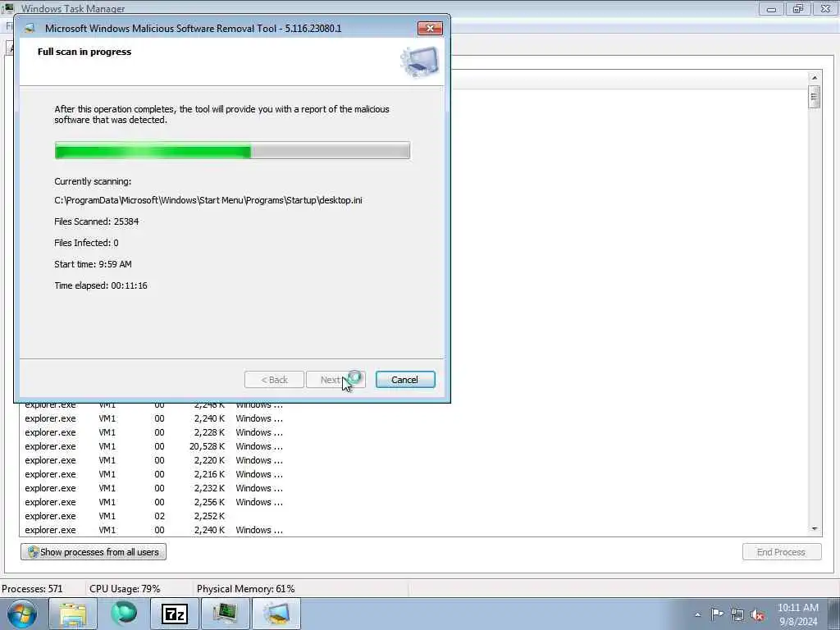
Task: Open 7-Zip from the taskbar
Action: (175, 614)
